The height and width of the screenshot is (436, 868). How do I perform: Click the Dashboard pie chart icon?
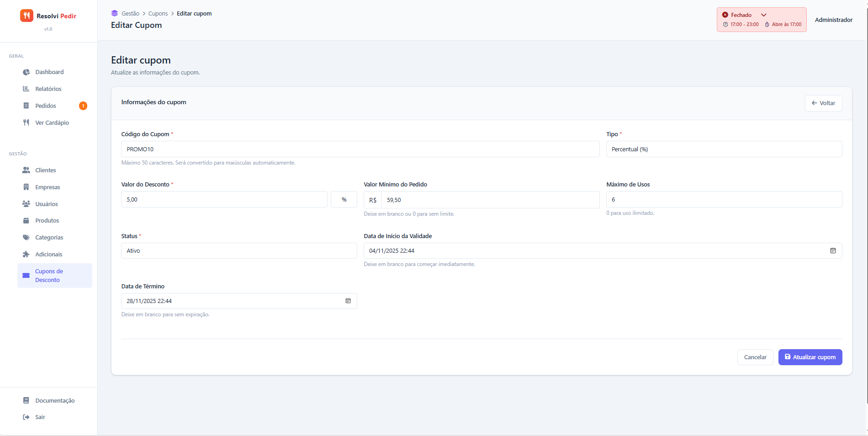coord(26,72)
